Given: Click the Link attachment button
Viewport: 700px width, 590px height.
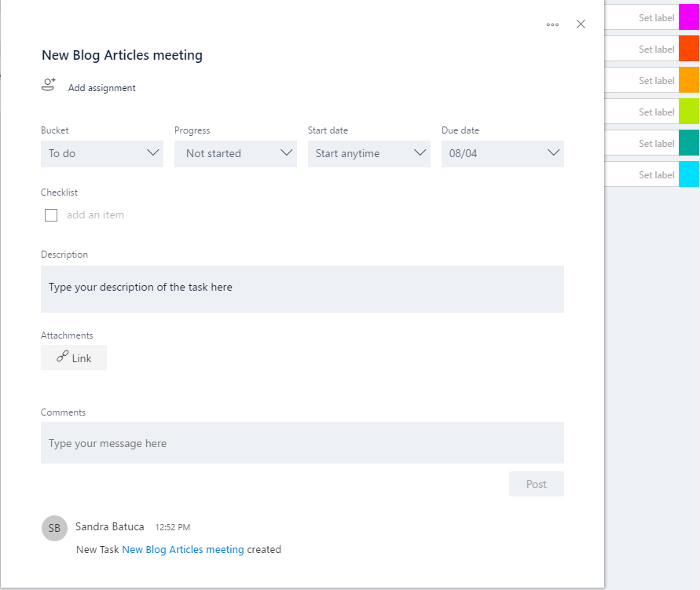Looking at the screenshot, I should 74,357.
